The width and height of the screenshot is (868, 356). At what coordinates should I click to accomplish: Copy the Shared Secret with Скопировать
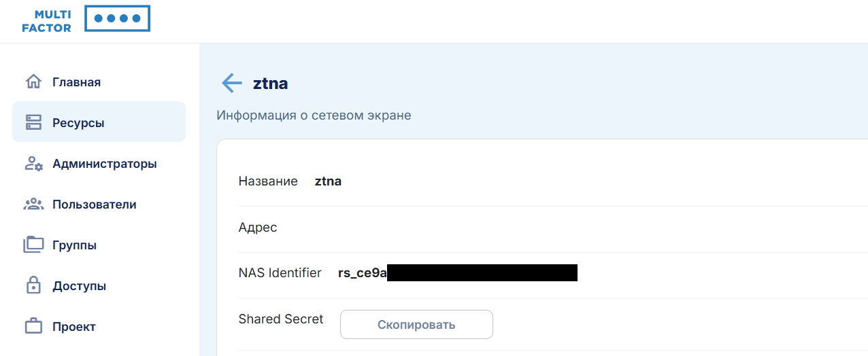click(x=416, y=325)
